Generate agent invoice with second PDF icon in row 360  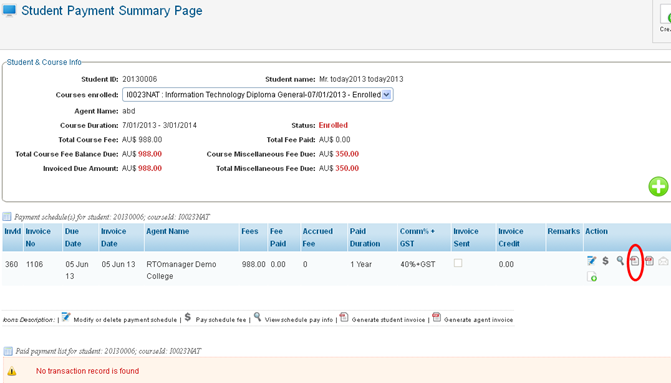click(x=649, y=261)
